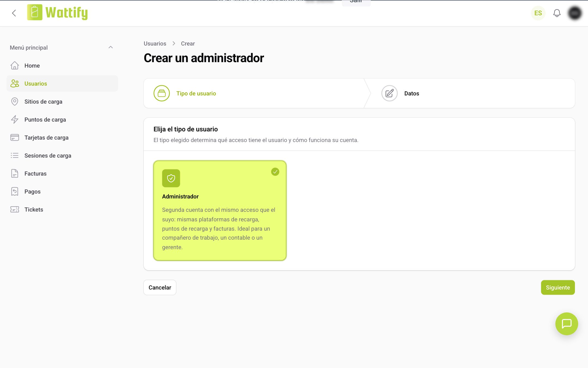The image size is (588, 368).
Task: Switch language using the ES badge
Action: click(538, 13)
